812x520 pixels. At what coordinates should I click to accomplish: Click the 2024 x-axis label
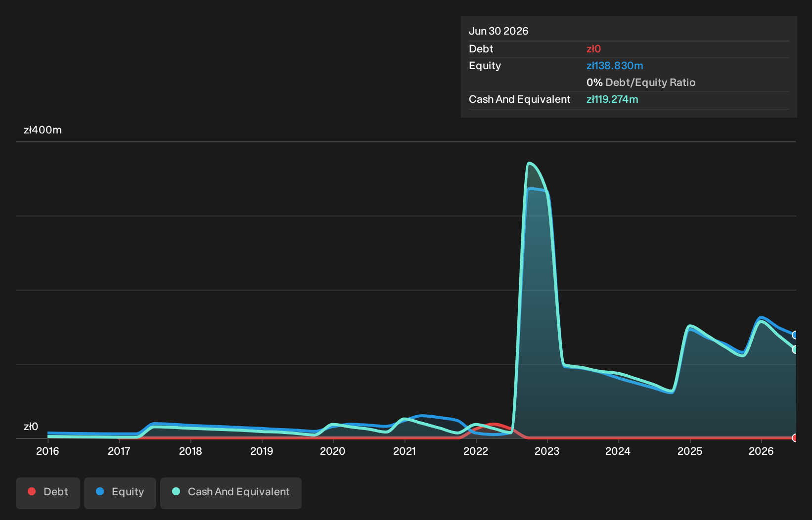pyautogui.click(x=618, y=451)
